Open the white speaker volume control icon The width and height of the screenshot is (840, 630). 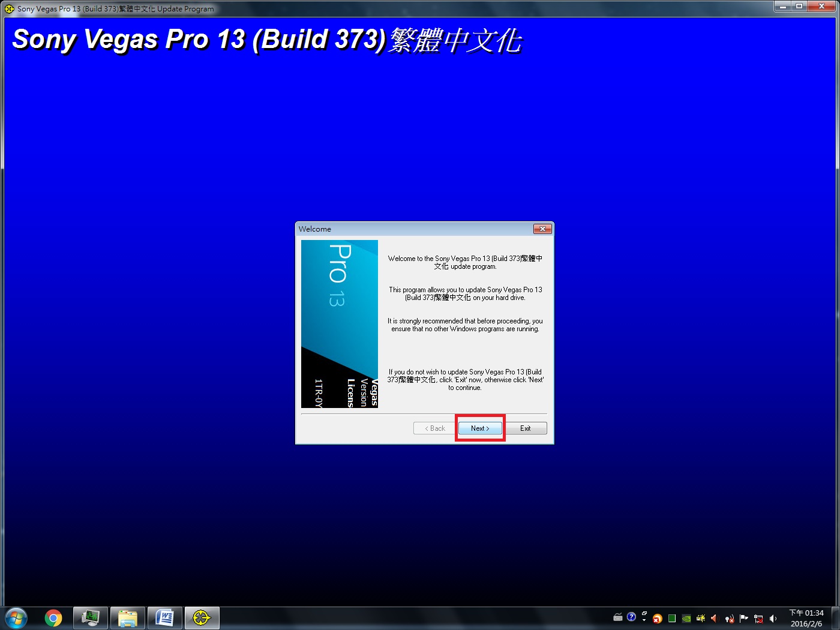[773, 619]
